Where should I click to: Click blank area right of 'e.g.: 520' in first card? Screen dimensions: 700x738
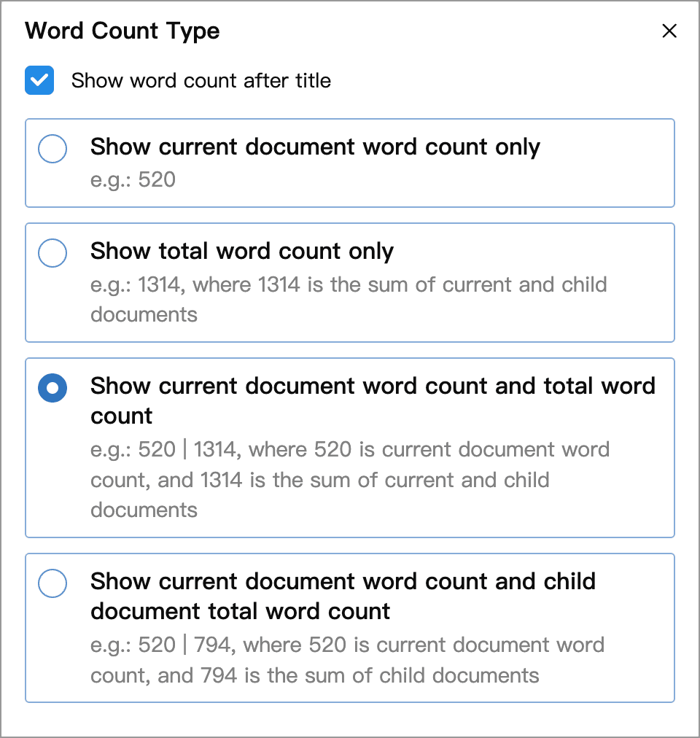pos(424,180)
